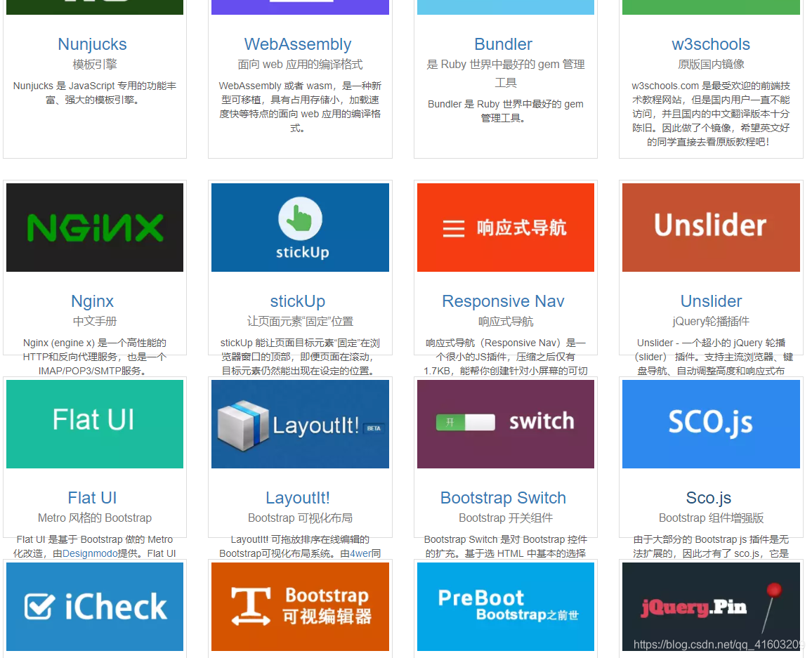Open the Bundler title link
The image size is (812, 658).
click(504, 44)
